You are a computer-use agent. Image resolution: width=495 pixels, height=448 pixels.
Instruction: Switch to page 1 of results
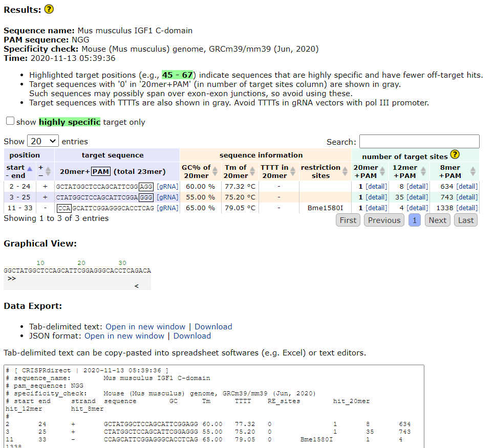coord(415,220)
